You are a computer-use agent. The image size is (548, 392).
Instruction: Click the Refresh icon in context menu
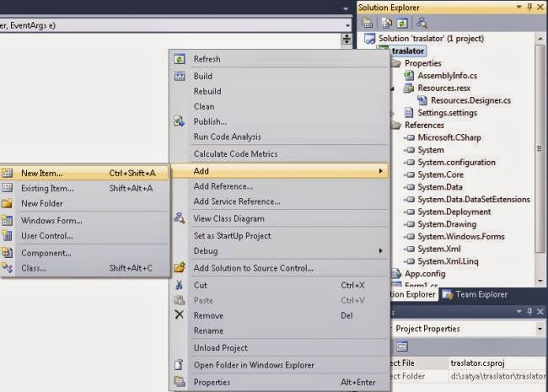tap(180, 59)
